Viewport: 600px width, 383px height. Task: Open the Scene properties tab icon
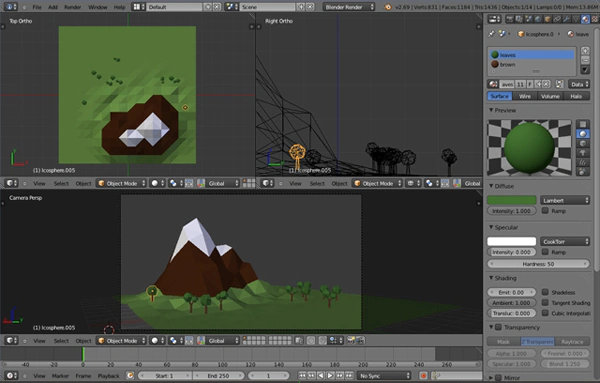click(528, 19)
